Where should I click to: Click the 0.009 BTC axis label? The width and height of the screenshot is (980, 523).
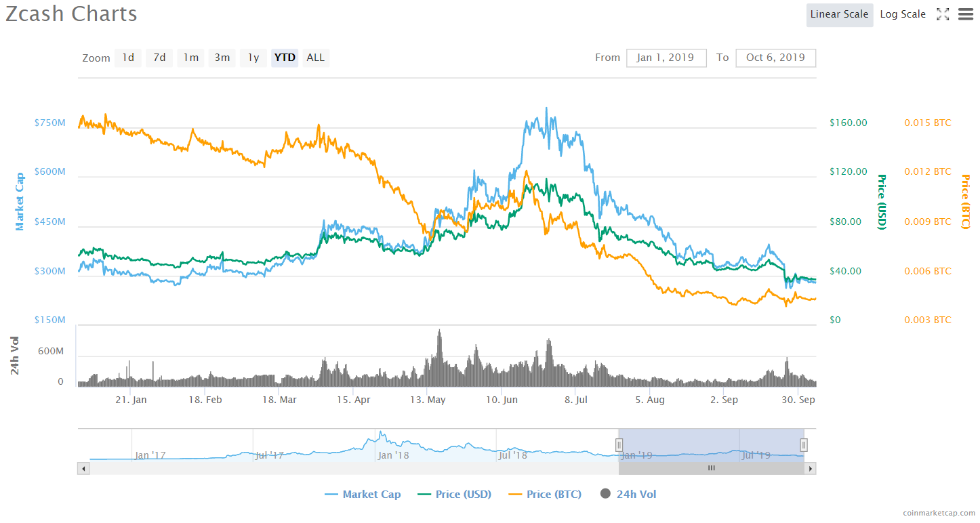coord(928,222)
